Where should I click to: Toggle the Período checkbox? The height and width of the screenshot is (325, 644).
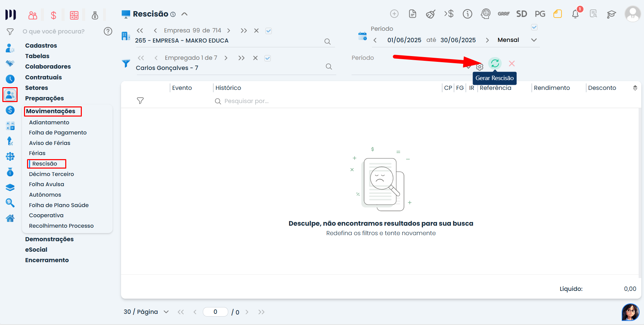534,27
